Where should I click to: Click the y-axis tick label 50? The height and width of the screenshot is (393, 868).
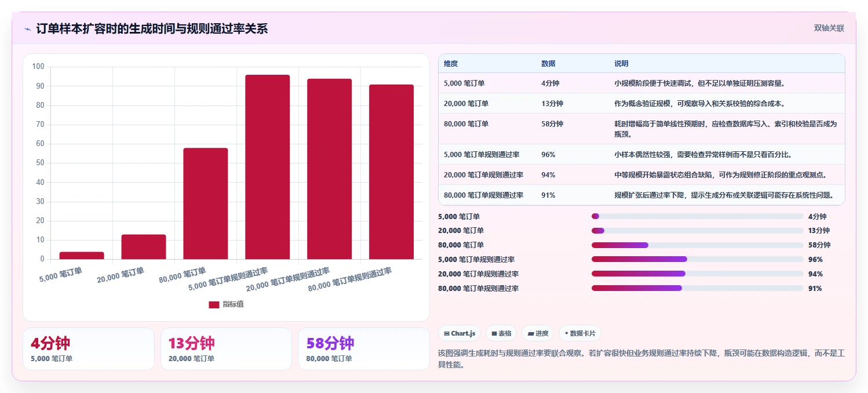point(41,163)
